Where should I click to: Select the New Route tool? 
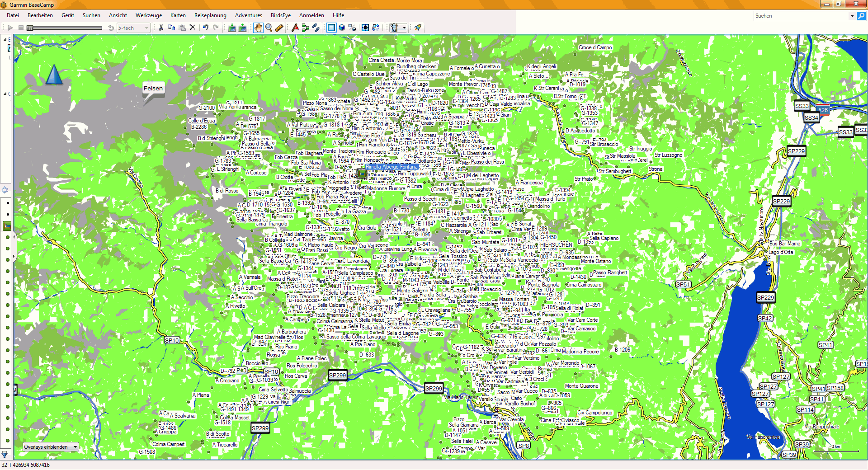click(306, 28)
